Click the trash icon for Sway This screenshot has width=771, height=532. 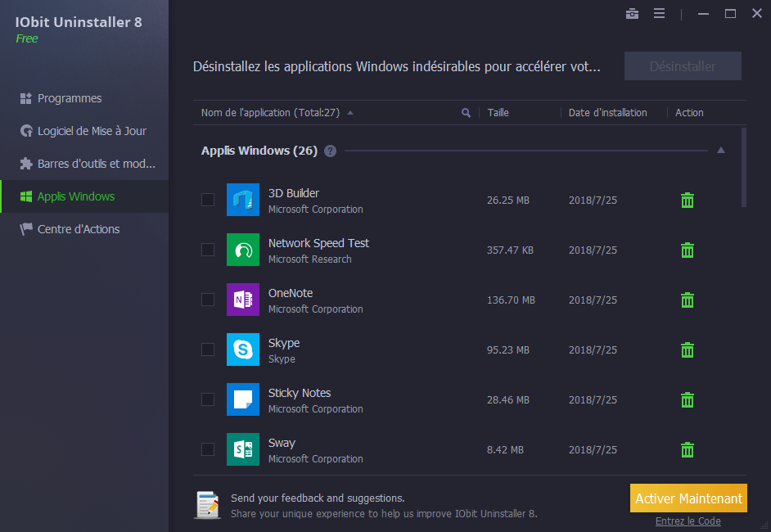click(x=688, y=450)
